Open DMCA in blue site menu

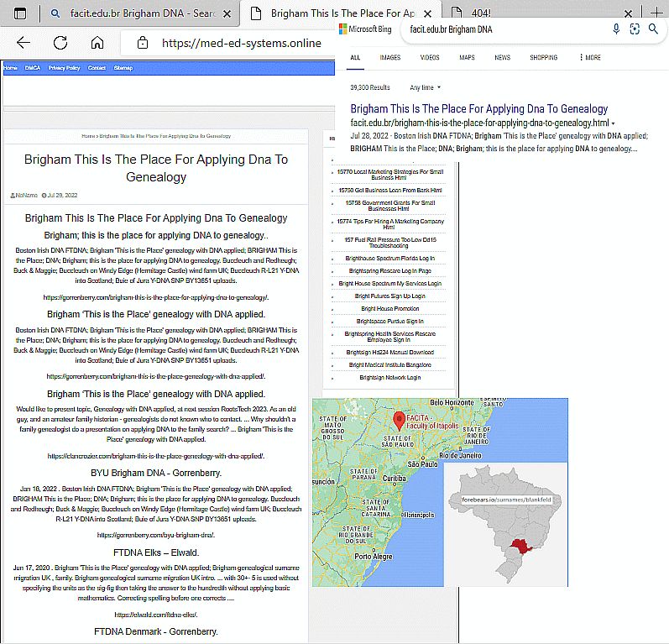pyautogui.click(x=33, y=68)
